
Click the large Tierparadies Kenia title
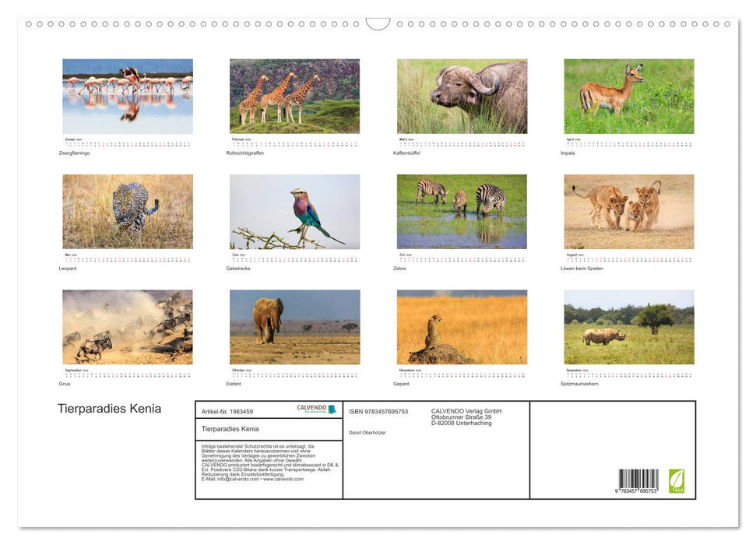coord(110,409)
